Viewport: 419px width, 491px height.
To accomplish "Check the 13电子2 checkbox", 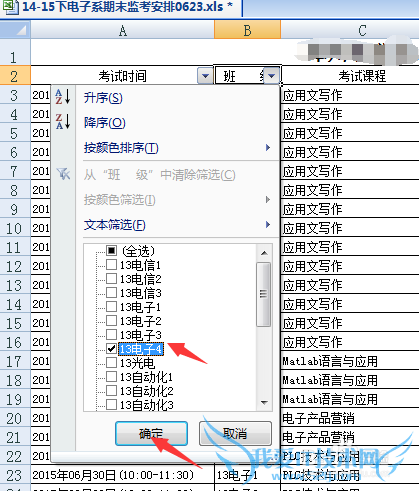I will (111, 320).
